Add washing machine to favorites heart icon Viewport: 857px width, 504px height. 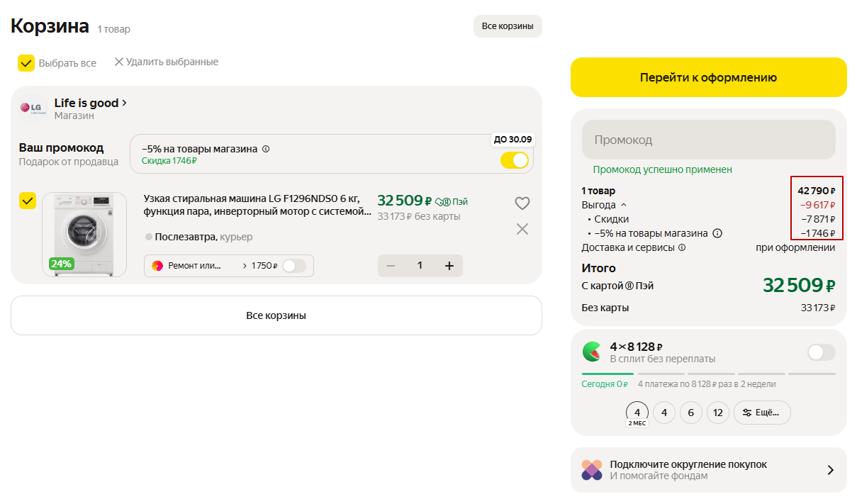(522, 203)
